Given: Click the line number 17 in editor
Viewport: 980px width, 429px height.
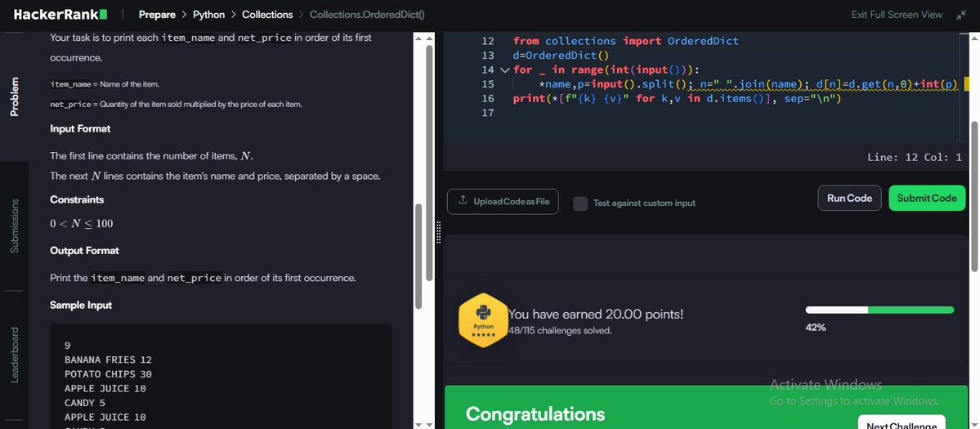Looking at the screenshot, I should coord(487,113).
